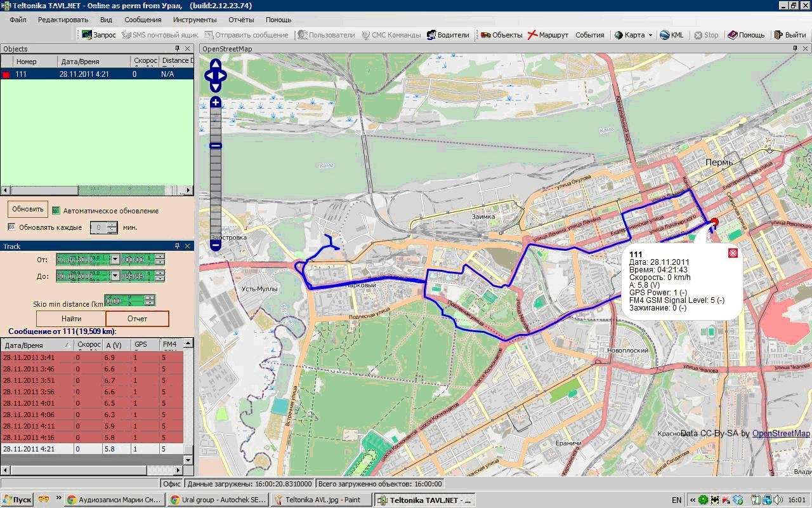Viewport: 812px width, 508px height.
Task: Click the map zoom slider handle
Action: (216, 145)
